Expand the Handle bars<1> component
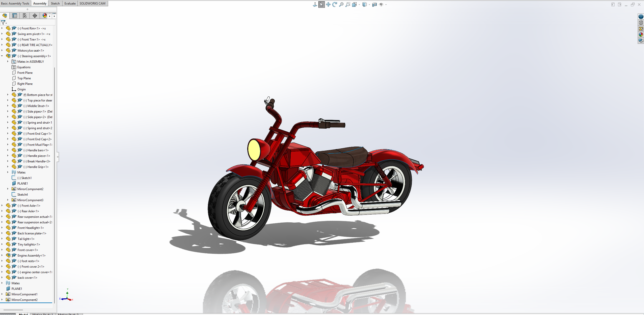The height and width of the screenshot is (315, 644). pos(8,150)
